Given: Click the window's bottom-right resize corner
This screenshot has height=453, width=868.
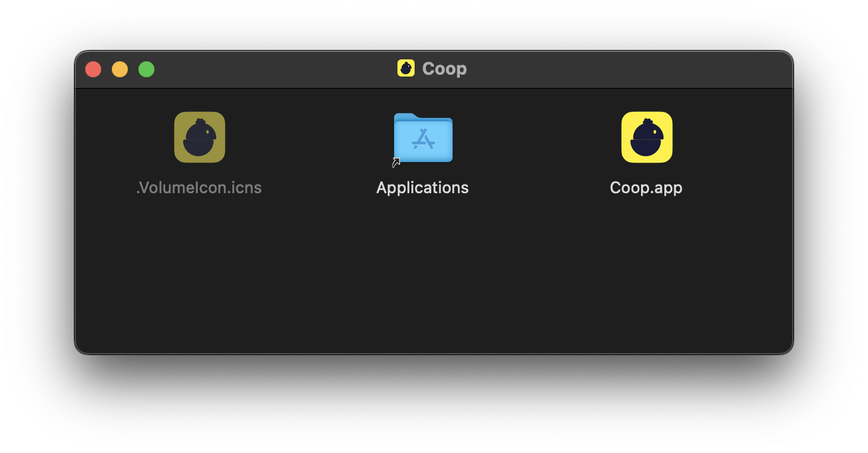Looking at the screenshot, I should click(x=790, y=351).
